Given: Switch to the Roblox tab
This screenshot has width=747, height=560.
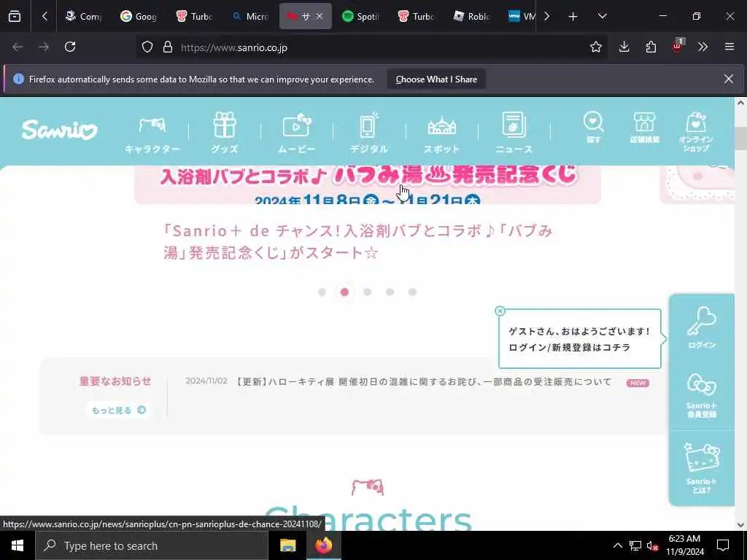Looking at the screenshot, I should [472, 16].
